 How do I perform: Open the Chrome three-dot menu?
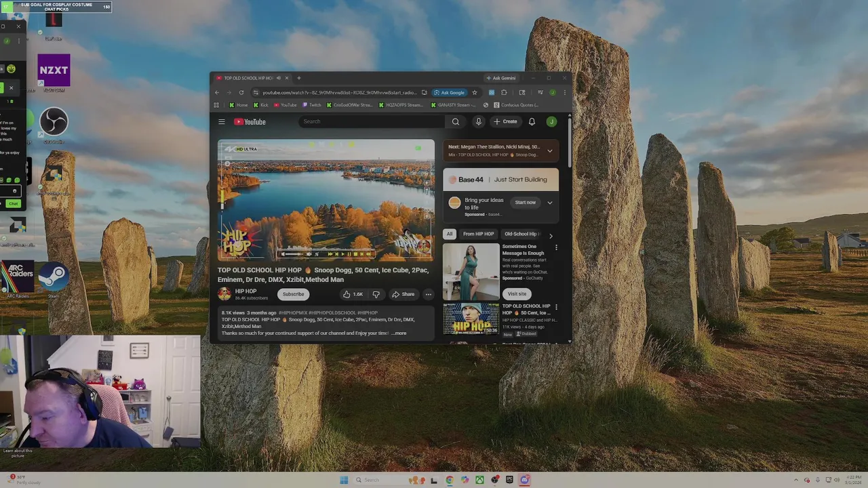[x=564, y=92]
